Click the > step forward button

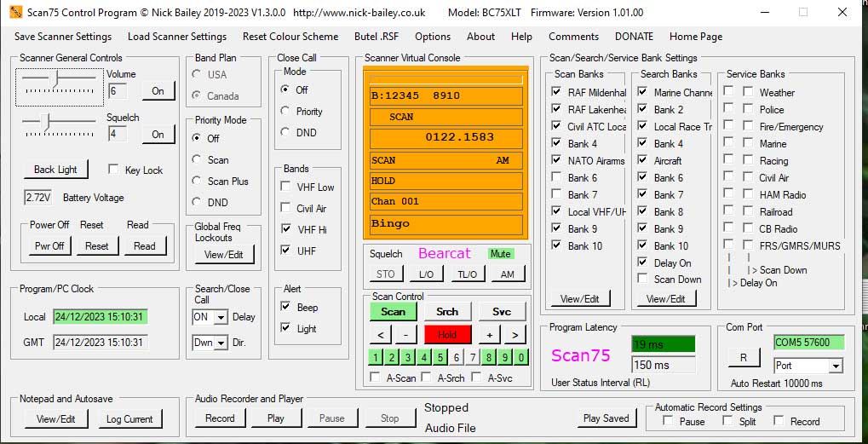click(x=514, y=334)
